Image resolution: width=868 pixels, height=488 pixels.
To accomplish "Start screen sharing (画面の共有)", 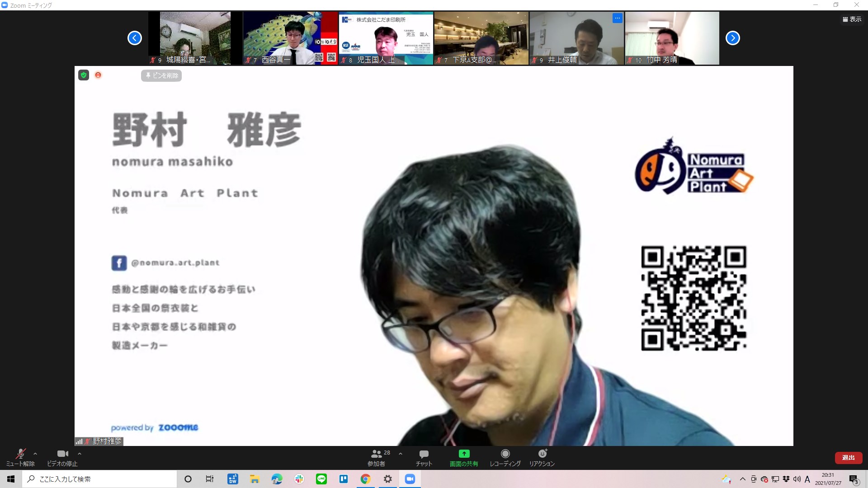I will (464, 457).
